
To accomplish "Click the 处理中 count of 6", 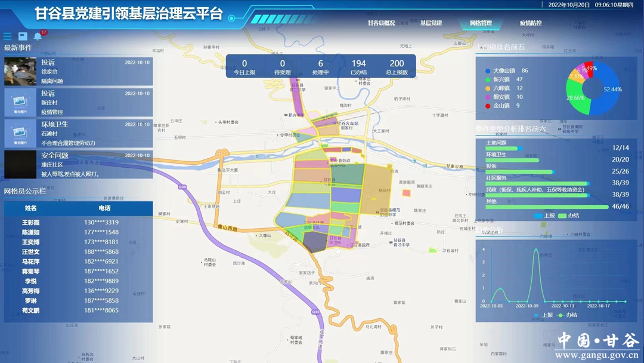I will pos(320,66).
